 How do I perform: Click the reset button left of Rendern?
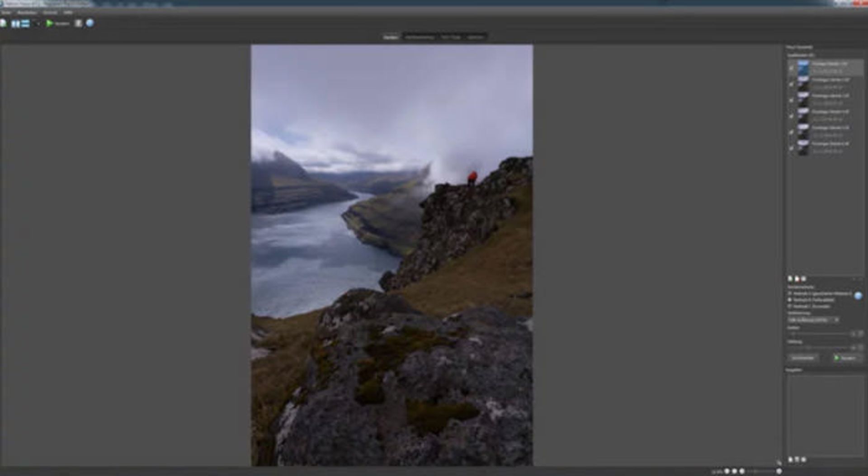click(803, 358)
